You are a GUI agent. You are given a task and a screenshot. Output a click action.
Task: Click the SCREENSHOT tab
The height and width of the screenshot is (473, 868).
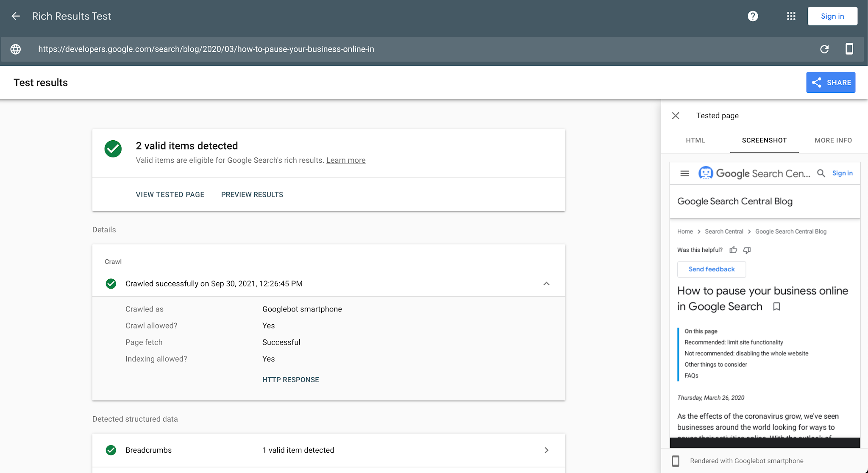[765, 140]
